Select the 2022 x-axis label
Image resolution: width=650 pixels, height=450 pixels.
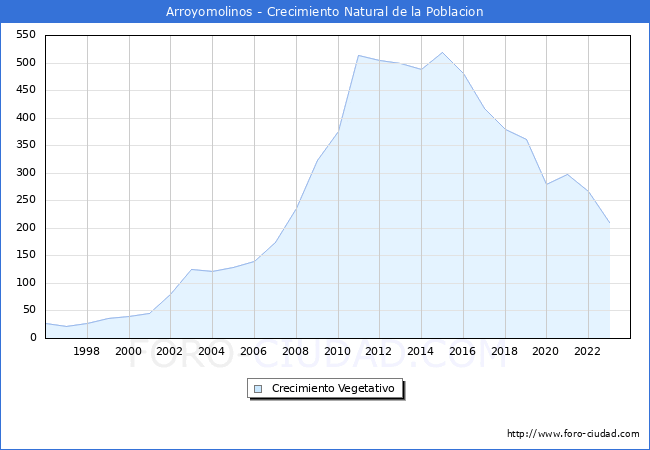(587, 351)
